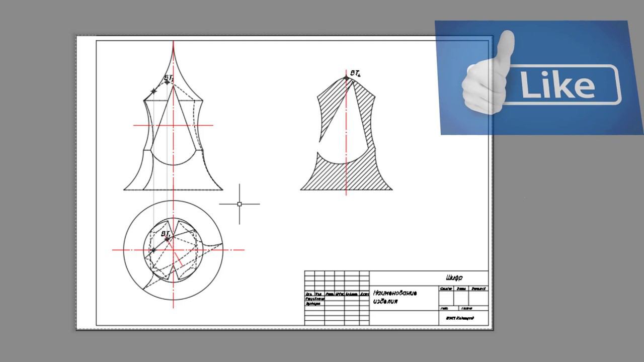The height and width of the screenshot is (362, 644).
Task: Select the BT4 label on the hatched section
Action: pyautogui.click(x=356, y=73)
